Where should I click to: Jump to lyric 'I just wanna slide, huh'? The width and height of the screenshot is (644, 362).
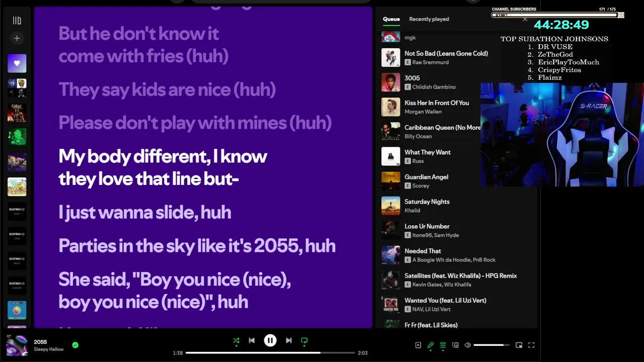(x=145, y=212)
